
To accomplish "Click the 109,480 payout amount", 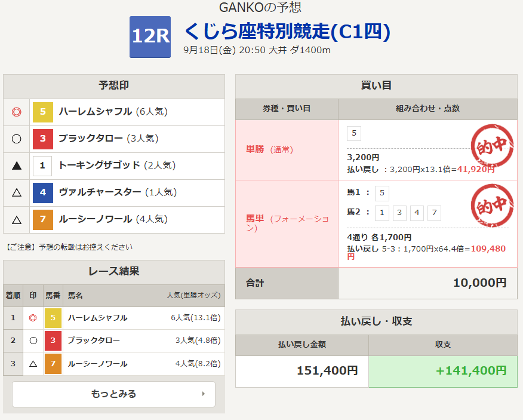I will coord(488,249).
